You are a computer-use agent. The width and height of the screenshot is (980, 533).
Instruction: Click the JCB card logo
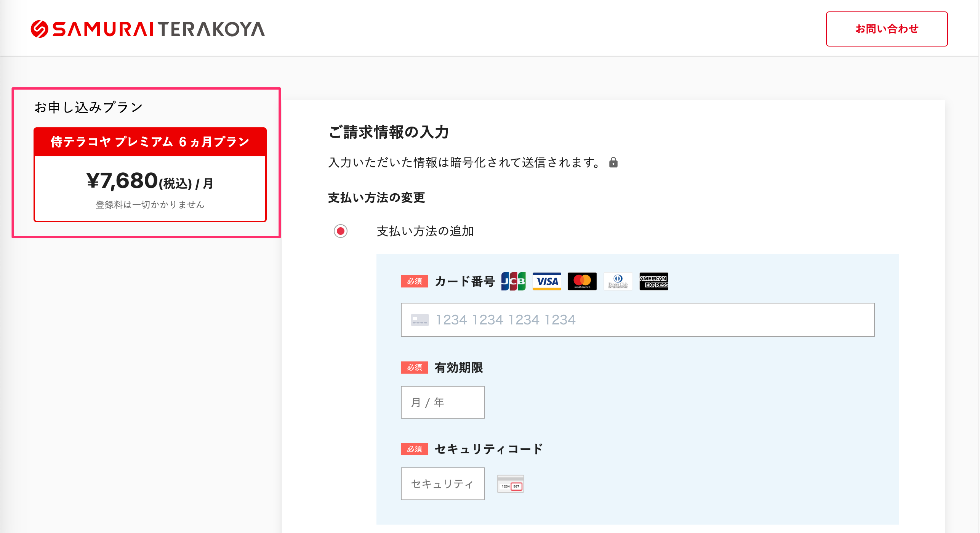click(513, 281)
